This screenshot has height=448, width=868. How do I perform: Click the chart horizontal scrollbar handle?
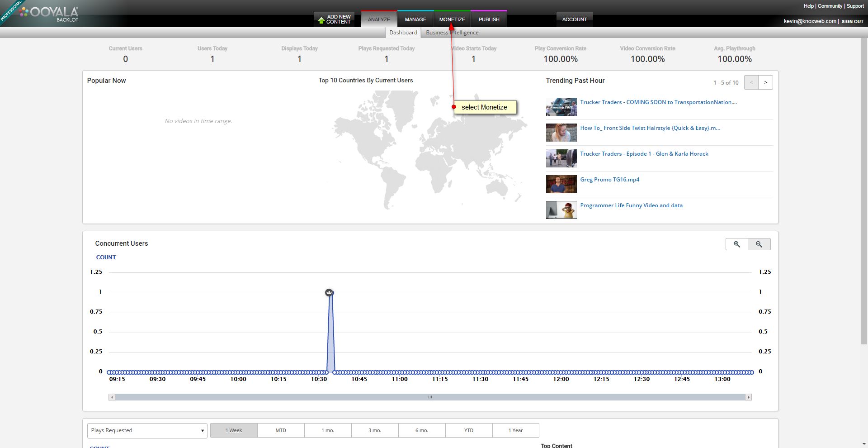click(430, 397)
